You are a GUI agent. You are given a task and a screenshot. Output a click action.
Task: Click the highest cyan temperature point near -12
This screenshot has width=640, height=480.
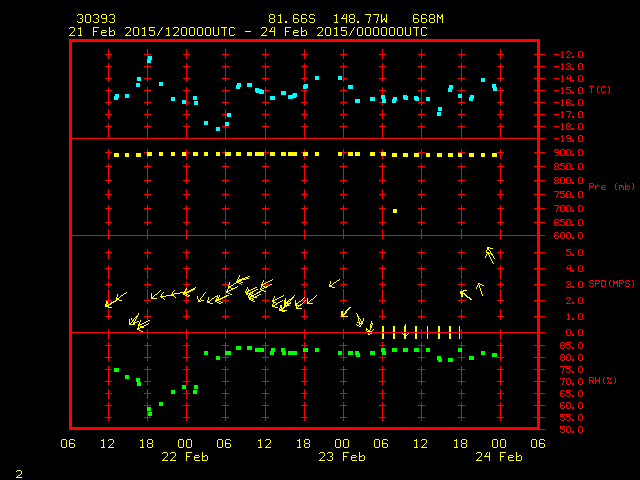[x=149, y=60]
